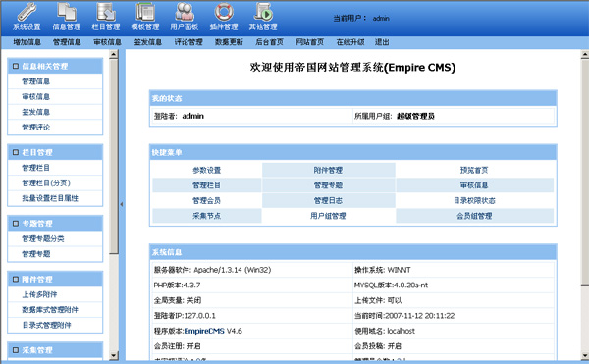589x364 pixels.
Task: Open 数据库式管理附件 in the sidebar
Action: point(50,310)
